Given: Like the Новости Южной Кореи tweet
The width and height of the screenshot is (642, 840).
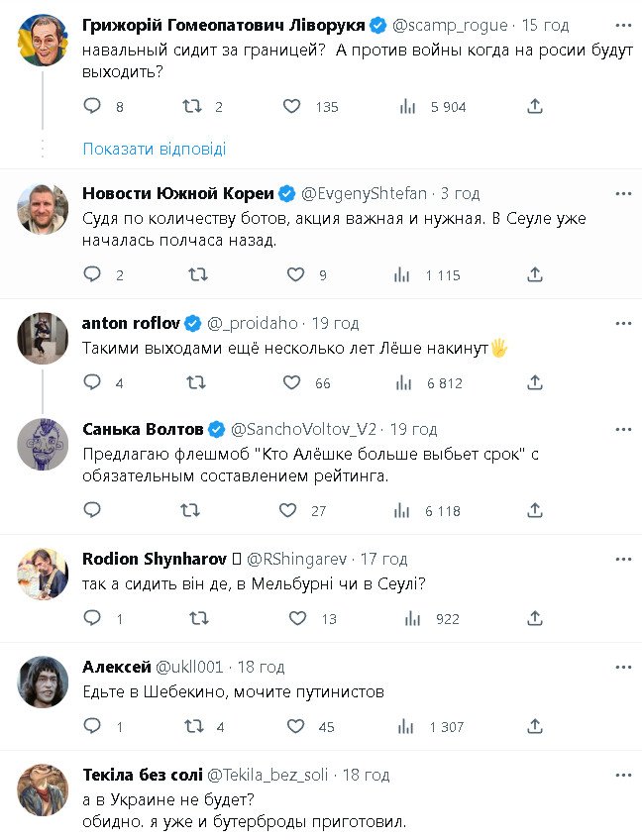Looking at the screenshot, I should pyautogui.click(x=293, y=274).
